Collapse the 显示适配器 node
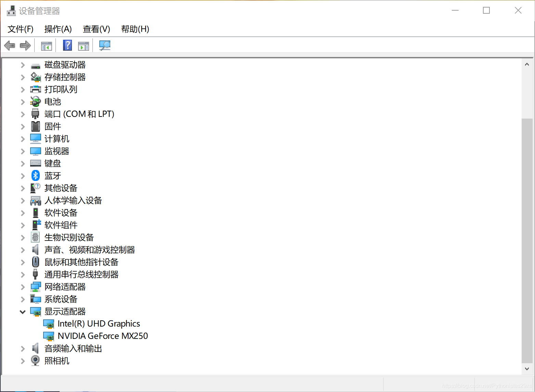This screenshot has height=392, width=535. tap(23, 311)
